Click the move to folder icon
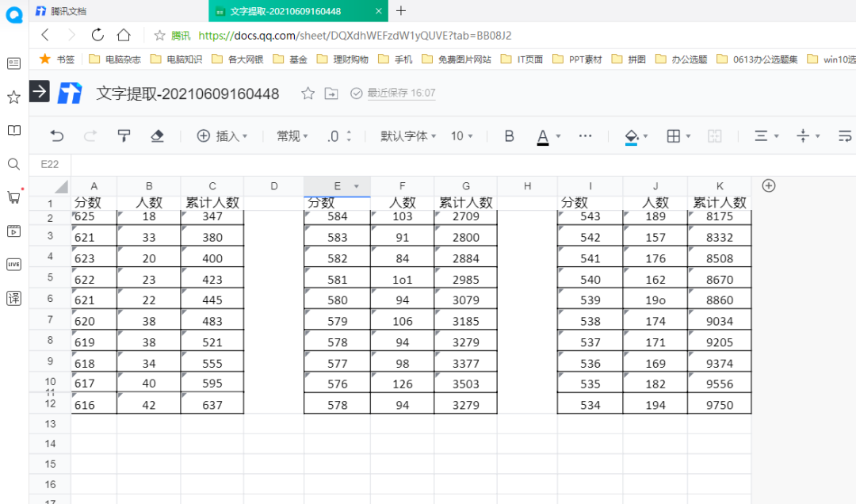 (x=331, y=94)
